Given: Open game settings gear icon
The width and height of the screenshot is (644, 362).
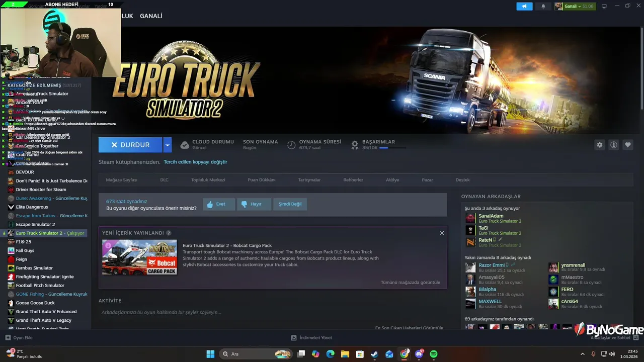Looking at the screenshot, I should coord(599,145).
